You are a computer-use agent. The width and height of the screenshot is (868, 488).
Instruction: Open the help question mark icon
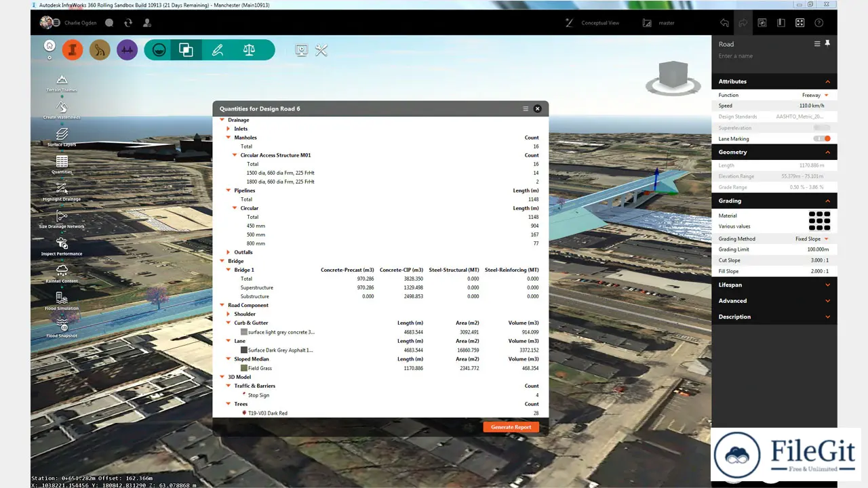[x=818, y=22]
